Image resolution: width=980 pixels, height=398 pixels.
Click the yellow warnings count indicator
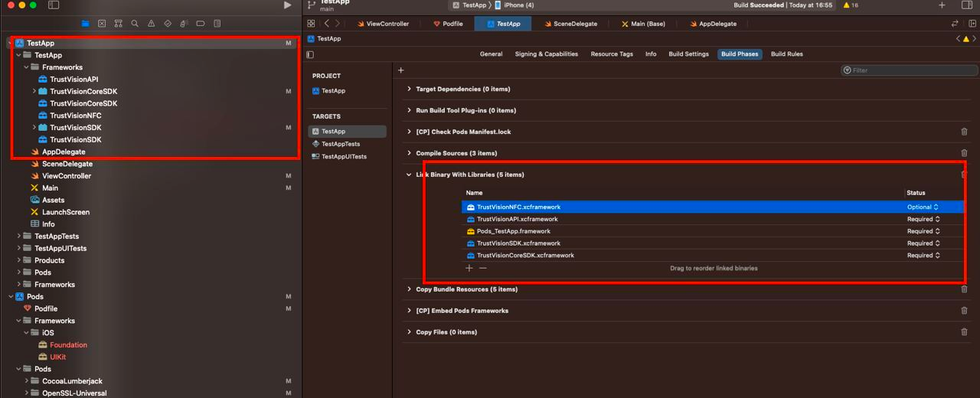point(851,5)
